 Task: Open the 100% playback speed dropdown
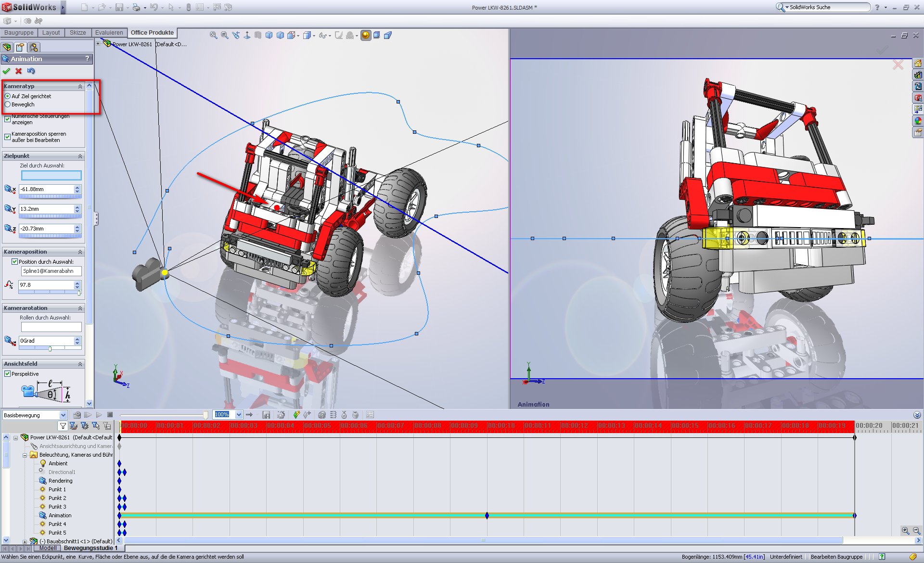tap(239, 414)
